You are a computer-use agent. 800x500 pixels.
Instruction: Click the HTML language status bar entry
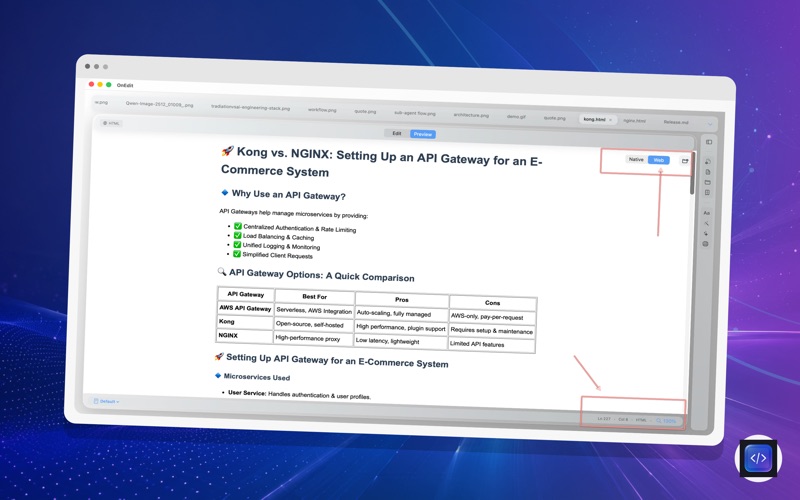coord(641,420)
